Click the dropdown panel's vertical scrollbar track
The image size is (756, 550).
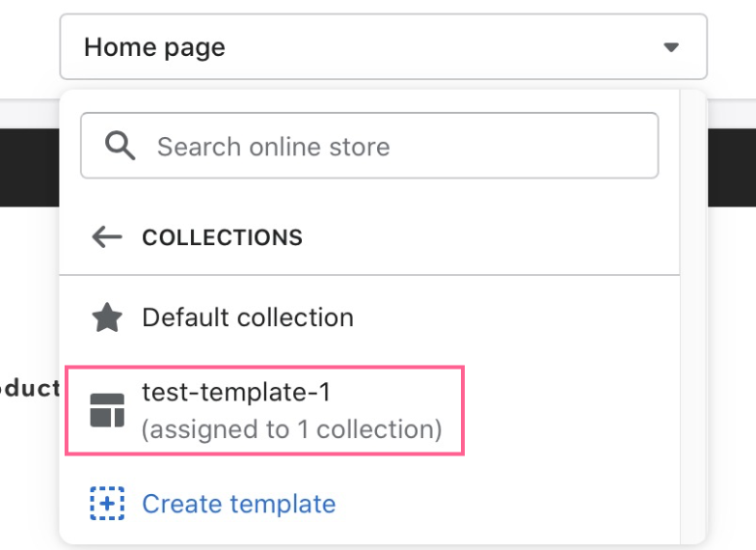pos(692,316)
